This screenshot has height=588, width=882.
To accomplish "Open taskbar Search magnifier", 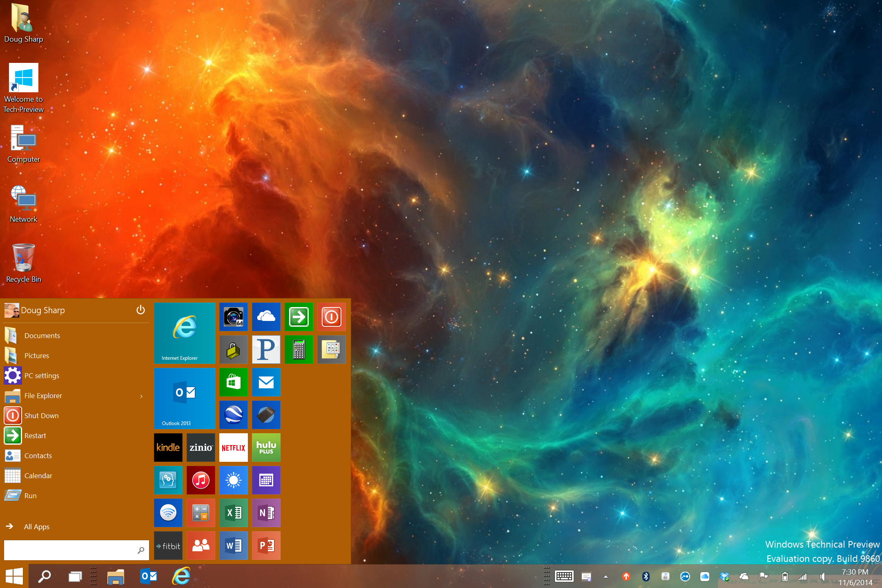I will [45, 576].
